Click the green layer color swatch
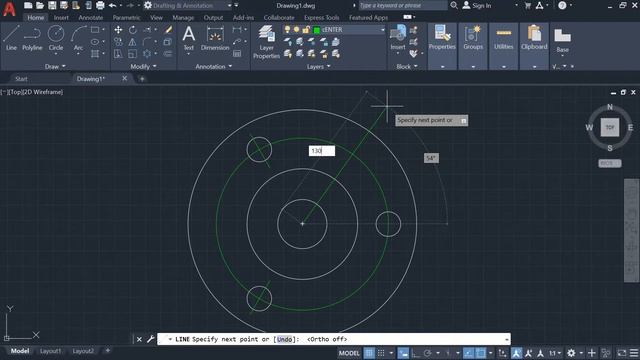The width and height of the screenshot is (640, 360). tap(316, 30)
